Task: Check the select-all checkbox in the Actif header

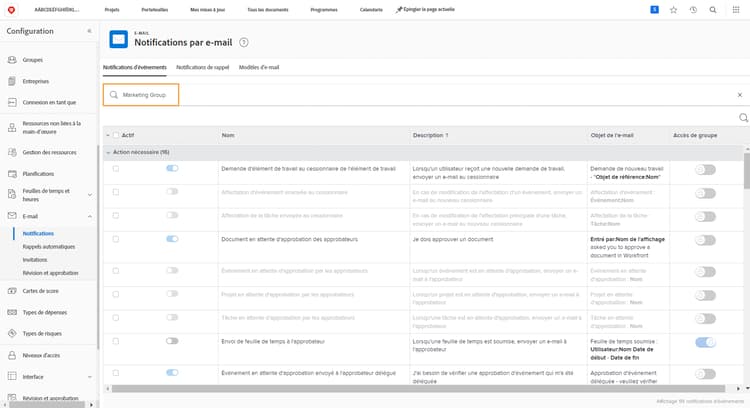Action: (x=116, y=135)
